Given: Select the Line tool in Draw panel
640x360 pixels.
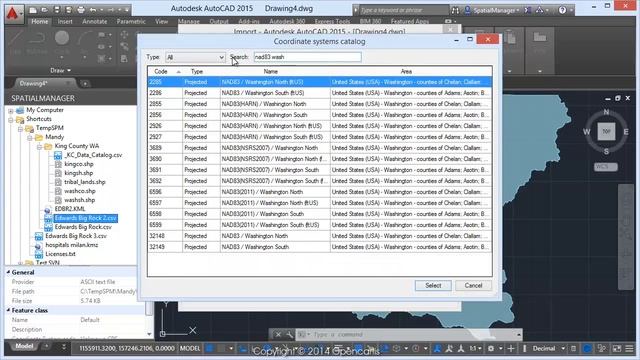Looking at the screenshot, I should (16, 41).
